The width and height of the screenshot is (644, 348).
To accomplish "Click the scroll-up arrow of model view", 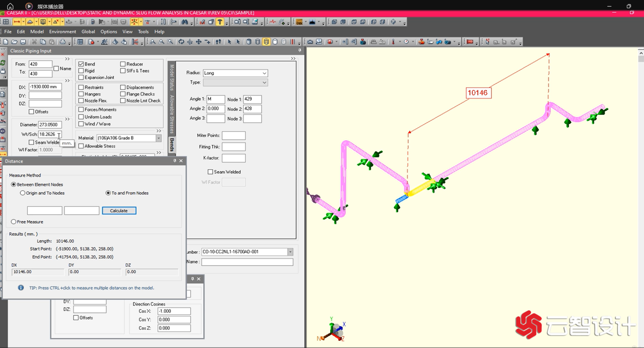I will pos(641,53).
